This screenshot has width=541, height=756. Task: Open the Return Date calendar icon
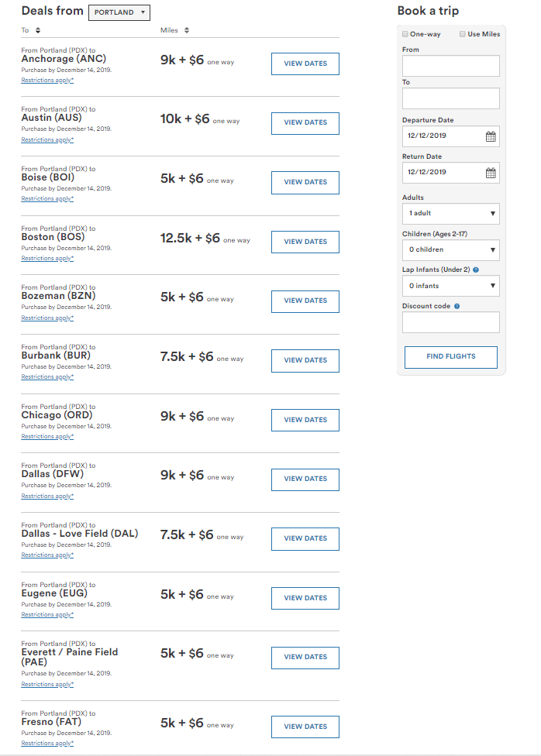tap(489, 172)
